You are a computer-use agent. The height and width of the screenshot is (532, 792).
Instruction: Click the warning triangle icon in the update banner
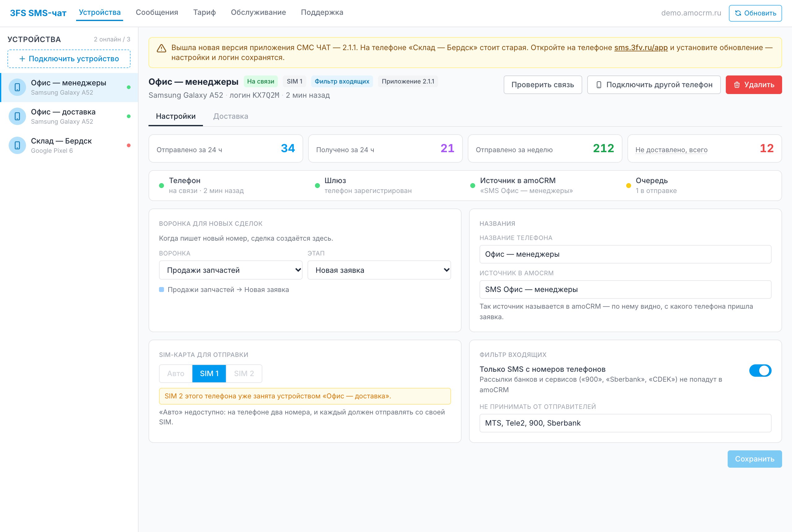[x=161, y=48]
